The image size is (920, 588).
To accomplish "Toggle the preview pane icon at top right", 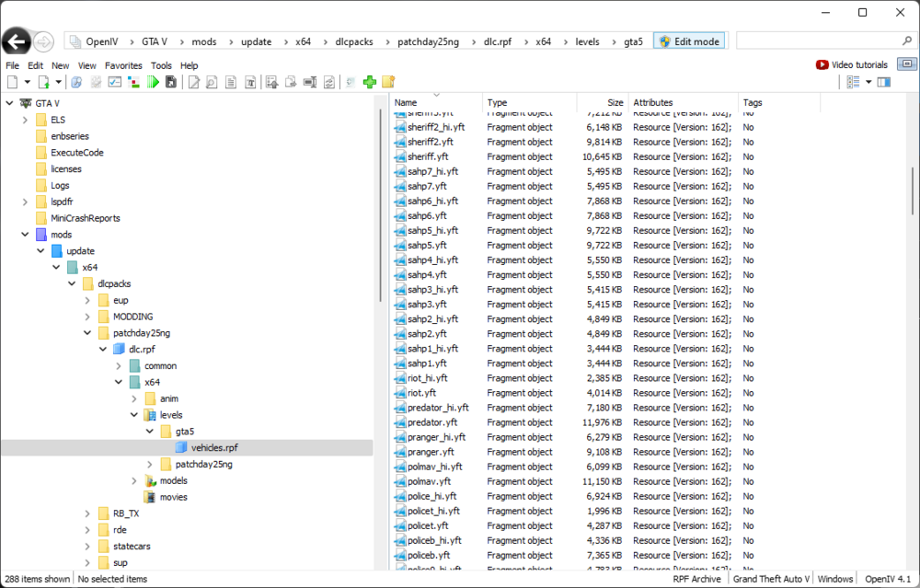I will click(x=884, y=82).
